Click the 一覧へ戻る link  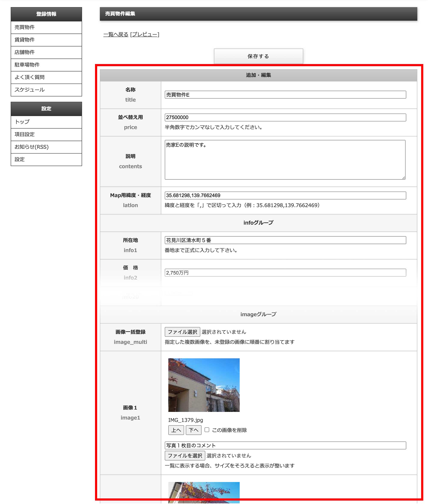116,34
